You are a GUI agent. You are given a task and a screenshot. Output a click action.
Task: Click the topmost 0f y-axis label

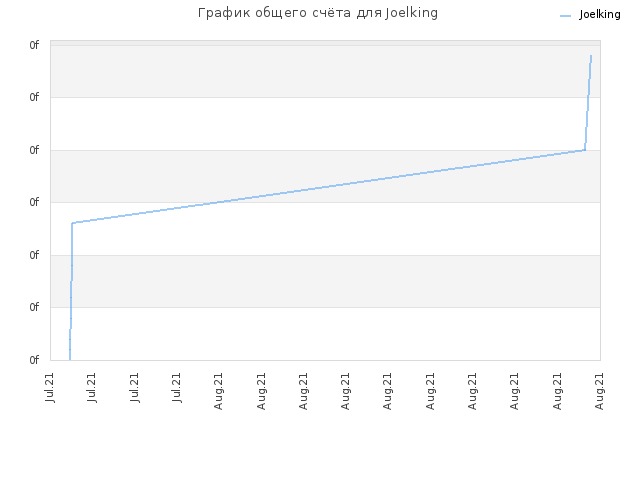coord(34,45)
